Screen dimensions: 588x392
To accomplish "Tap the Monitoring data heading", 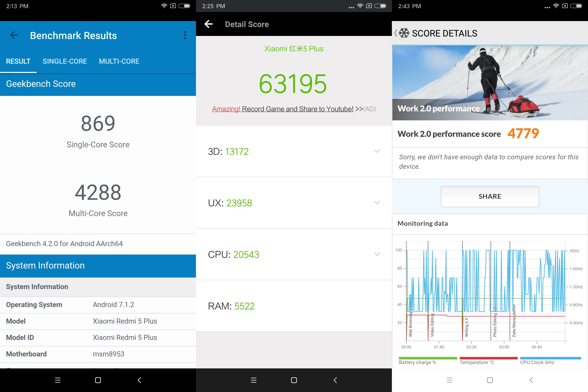I will [x=423, y=224].
